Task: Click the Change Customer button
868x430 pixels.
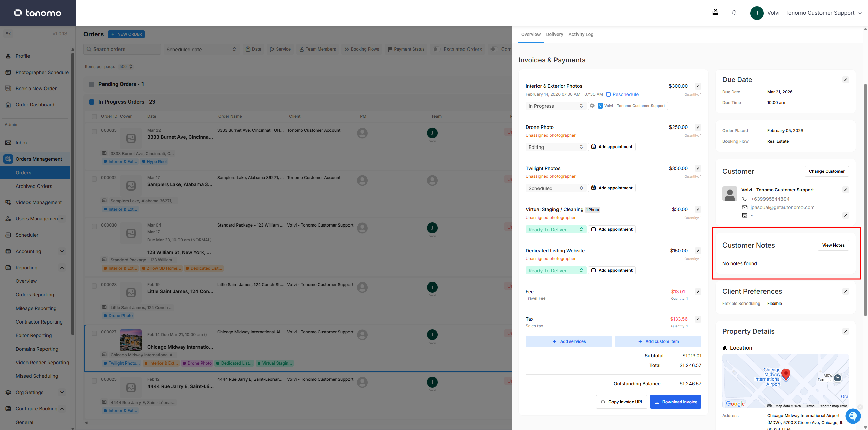Action: (x=827, y=171)
